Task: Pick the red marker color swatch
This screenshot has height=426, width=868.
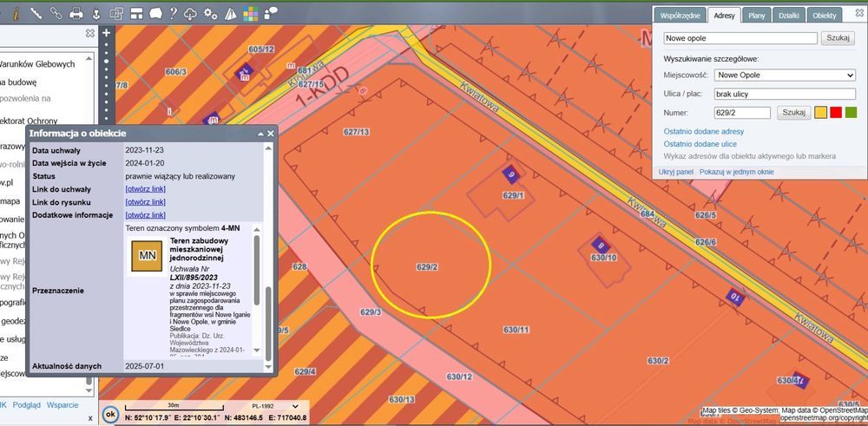Action: (x=836, y=112)
